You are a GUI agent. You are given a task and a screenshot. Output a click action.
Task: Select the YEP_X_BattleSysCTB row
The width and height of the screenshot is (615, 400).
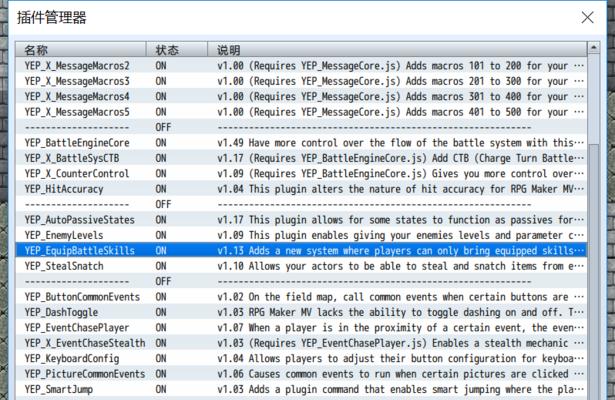click(x=301, y=158)
